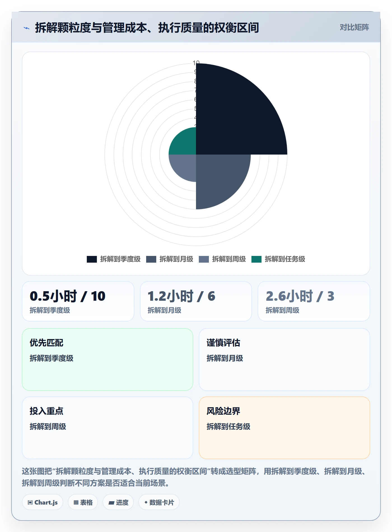
Task: Select the 2.6小时 / 3 data card
Action: pyautogui.click(x=314, y=301)
